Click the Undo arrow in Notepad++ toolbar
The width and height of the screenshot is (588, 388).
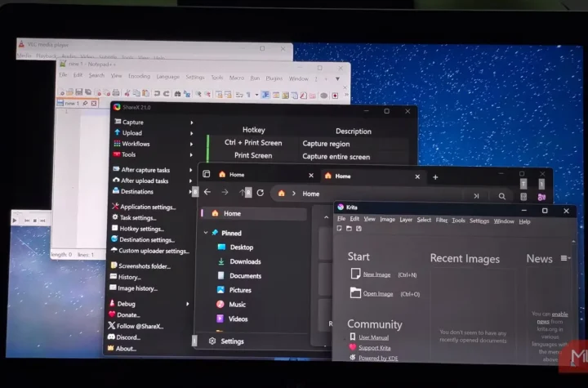tap(157, 93)
